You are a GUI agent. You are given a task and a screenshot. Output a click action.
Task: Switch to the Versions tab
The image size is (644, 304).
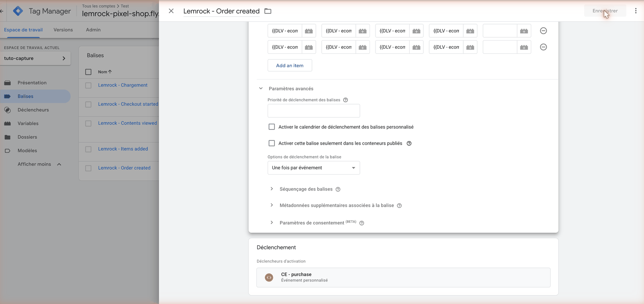point(63,30)
